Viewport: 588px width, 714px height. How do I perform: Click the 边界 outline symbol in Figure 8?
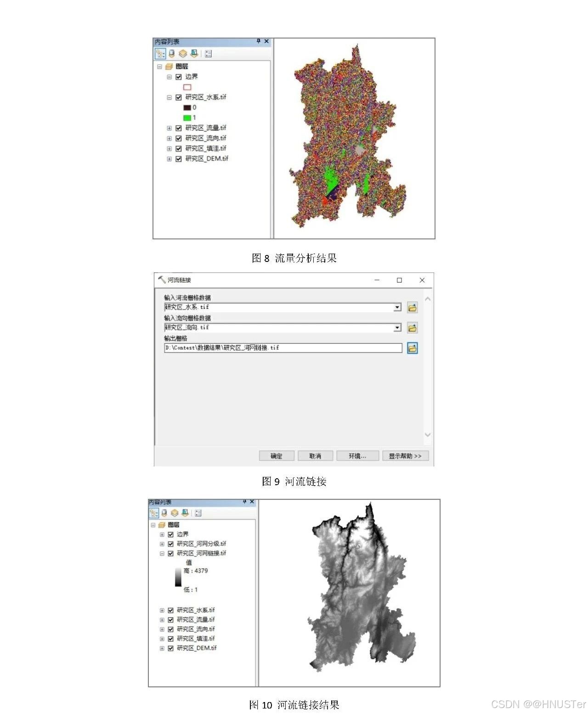187,87
